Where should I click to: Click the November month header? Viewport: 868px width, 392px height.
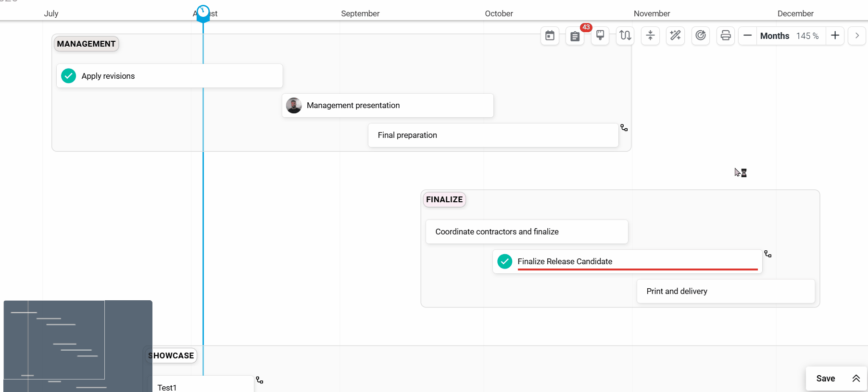pos(652,13)
